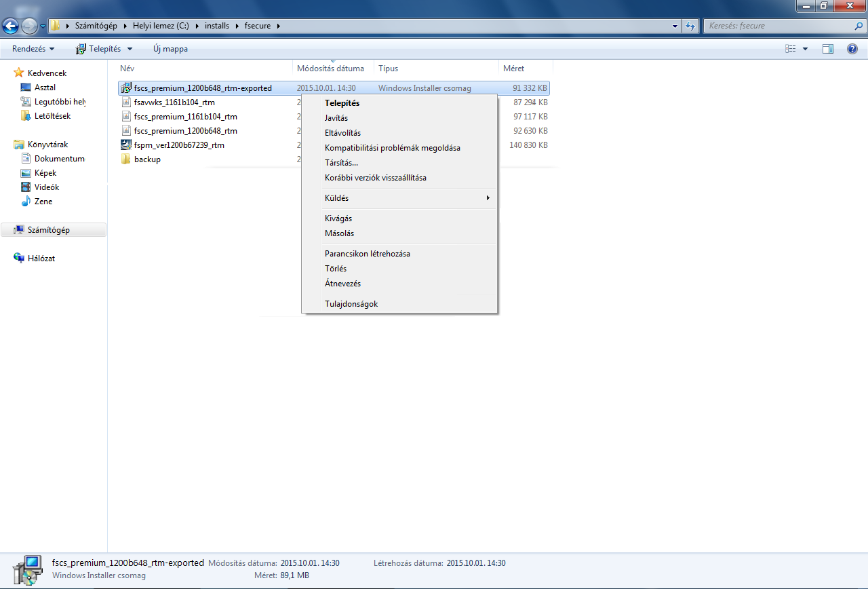Open the Zene library

37,202
